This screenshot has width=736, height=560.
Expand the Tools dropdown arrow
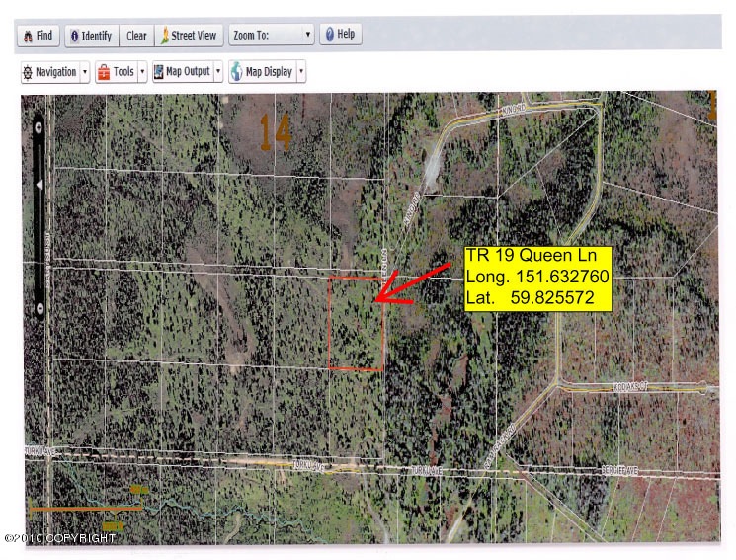pyautogui.click(x=142, y=72)
